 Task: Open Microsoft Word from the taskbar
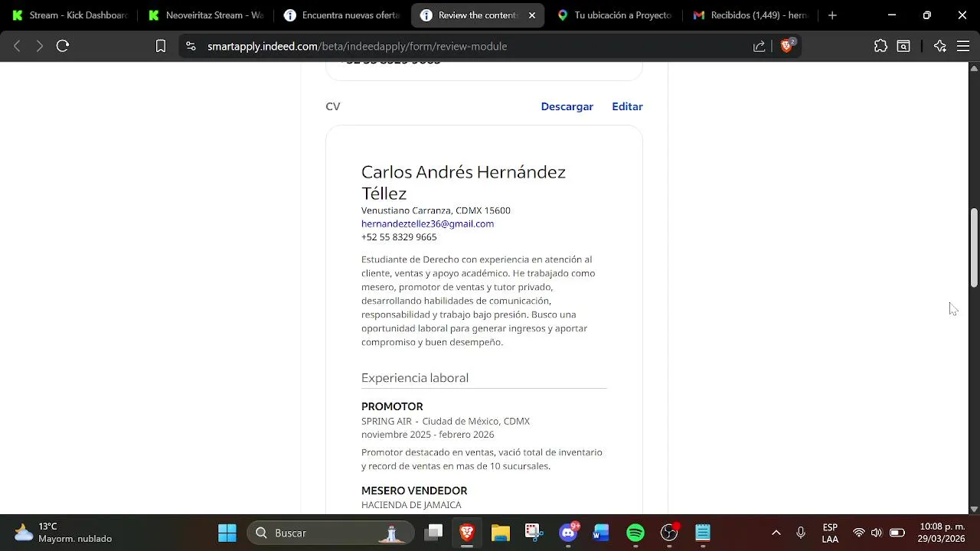(x=601, y=533)
